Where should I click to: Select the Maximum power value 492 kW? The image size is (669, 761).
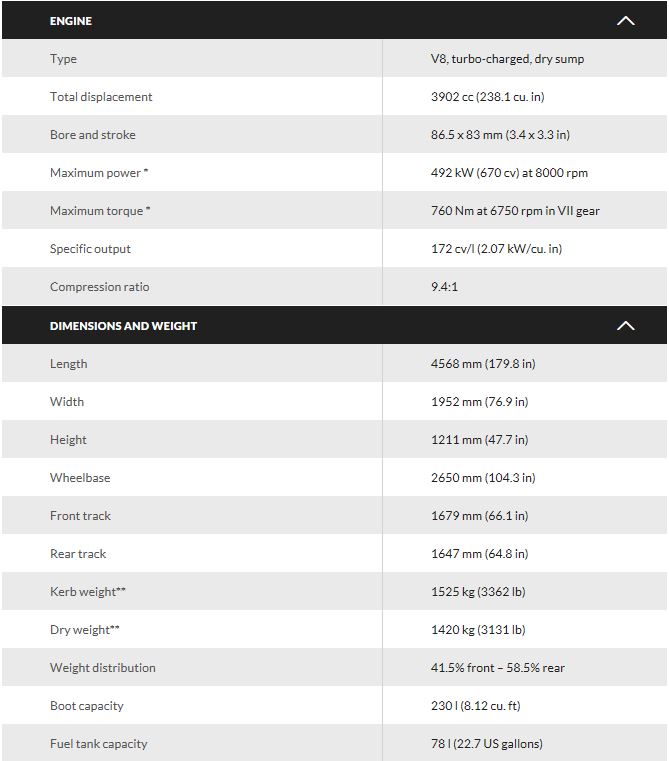click(x=509, y=173)
